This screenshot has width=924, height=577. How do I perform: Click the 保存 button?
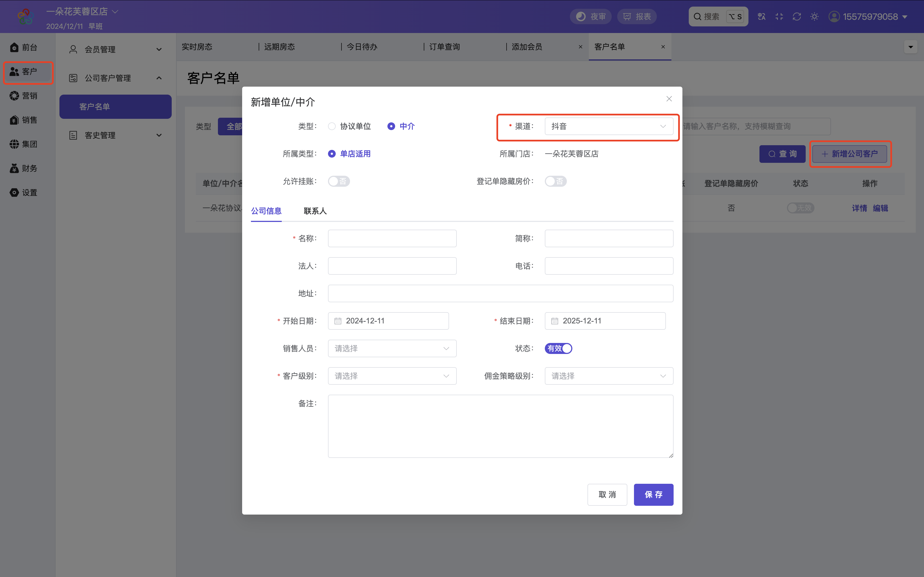click(653, 495)
